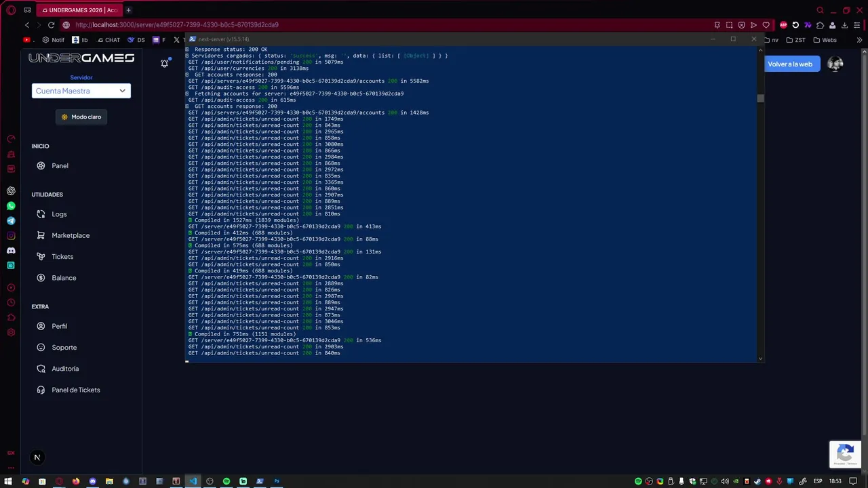Go back in browser history

(27, 25)
